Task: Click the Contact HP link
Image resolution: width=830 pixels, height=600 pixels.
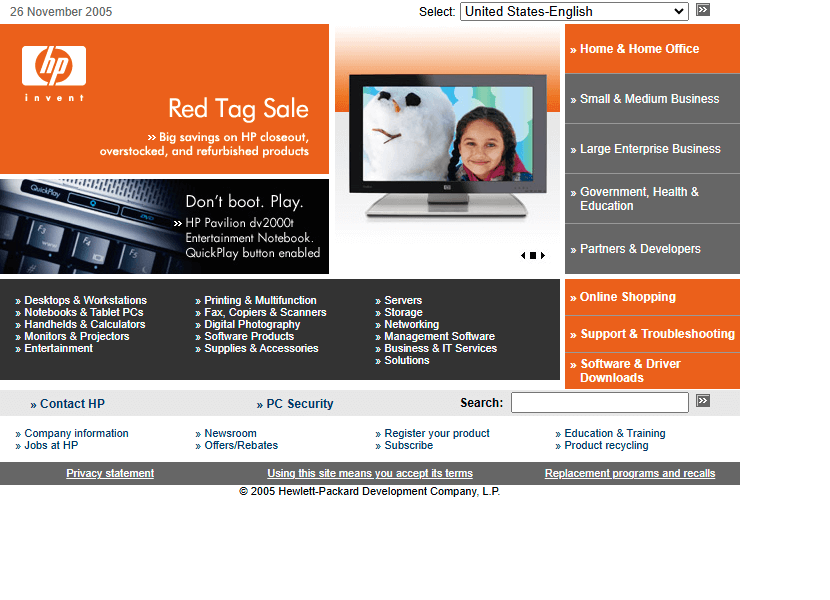Action: point(72,404)
